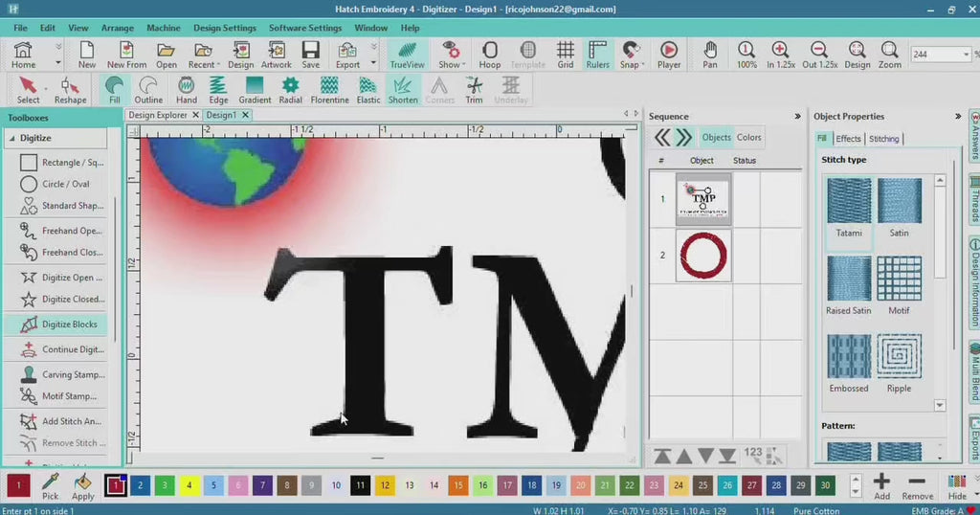
Task: Toggle Fill mode
Action: 115,91
